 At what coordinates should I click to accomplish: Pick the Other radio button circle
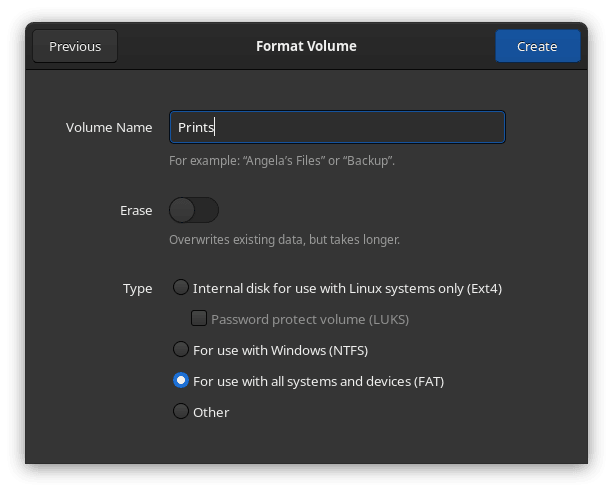pyautogui.click(x=181, y=411)
